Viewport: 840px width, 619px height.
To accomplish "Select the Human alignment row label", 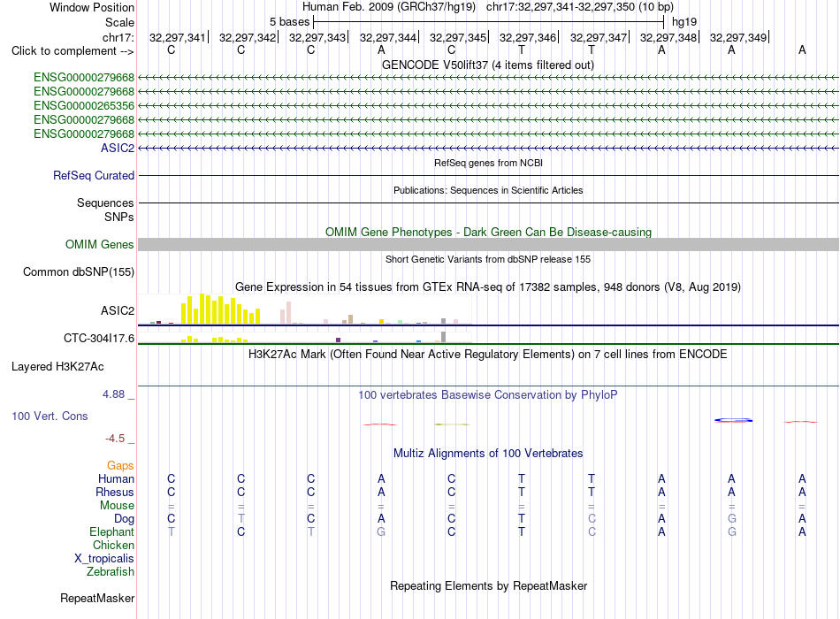I will [x=116, y=478].
